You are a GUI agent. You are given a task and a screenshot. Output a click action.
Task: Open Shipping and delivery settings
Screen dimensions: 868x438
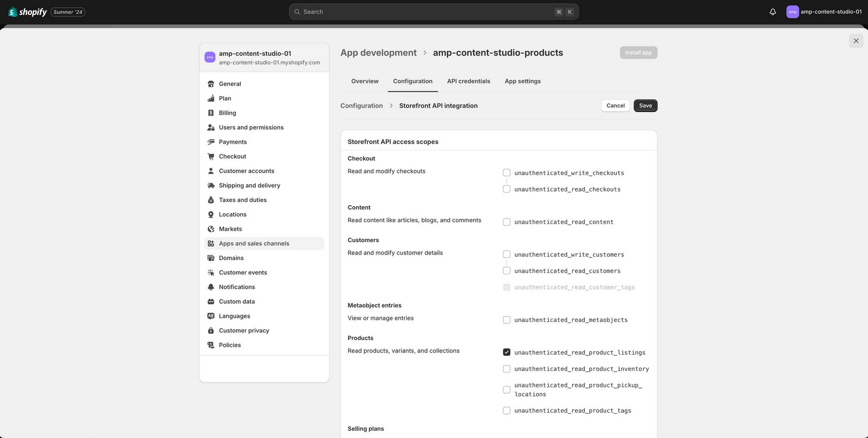coord(264,186)
